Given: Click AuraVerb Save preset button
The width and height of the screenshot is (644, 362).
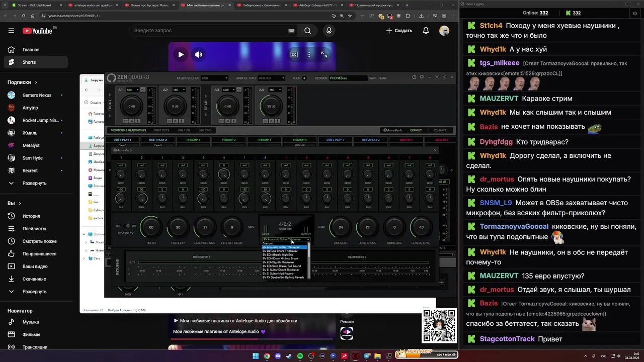Looking at the screenshot, I should coord(251,227).
